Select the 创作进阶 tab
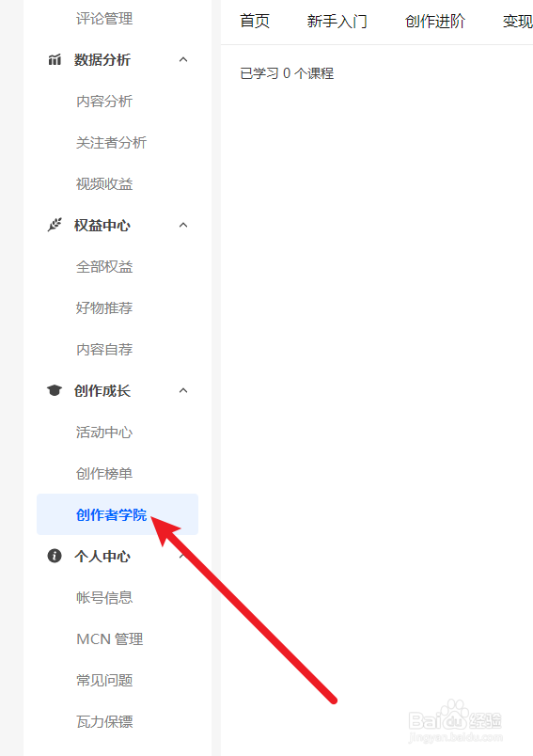The width and height of the screenshot is (533, 756). (434, 22)
